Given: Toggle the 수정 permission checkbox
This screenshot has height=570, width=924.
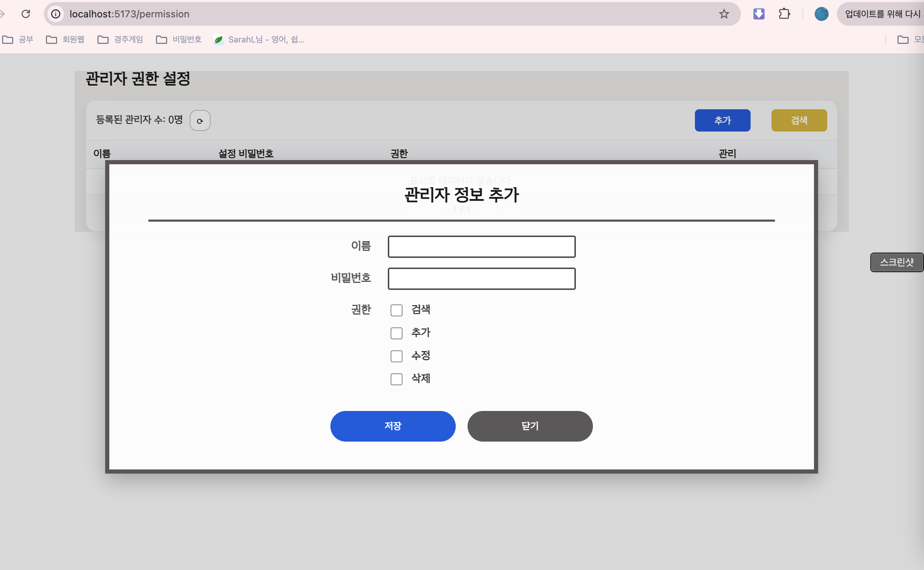Looking at the screenshot, I should pos(397,356).
